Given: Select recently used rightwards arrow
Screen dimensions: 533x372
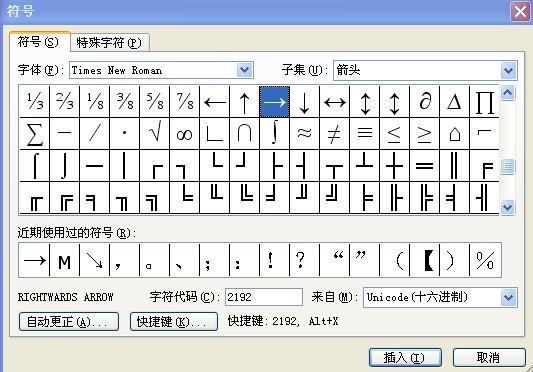Looking at the screenshot, I should click(x=35, y=260).
